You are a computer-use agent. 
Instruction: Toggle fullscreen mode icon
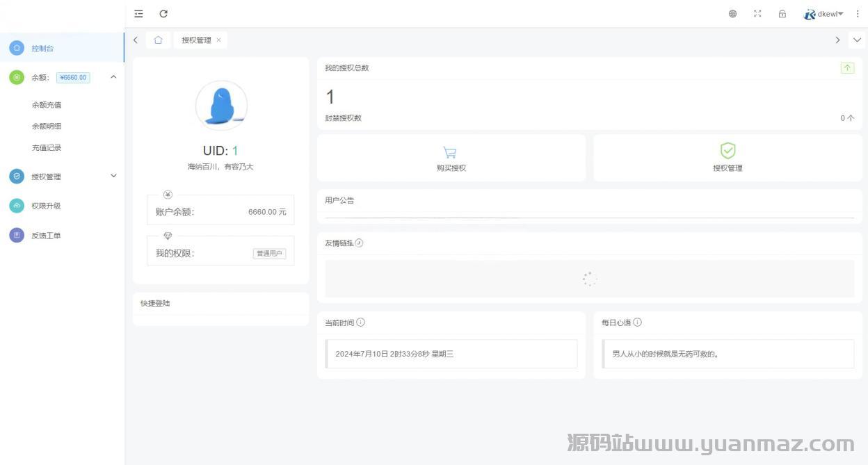click(757, 14)
